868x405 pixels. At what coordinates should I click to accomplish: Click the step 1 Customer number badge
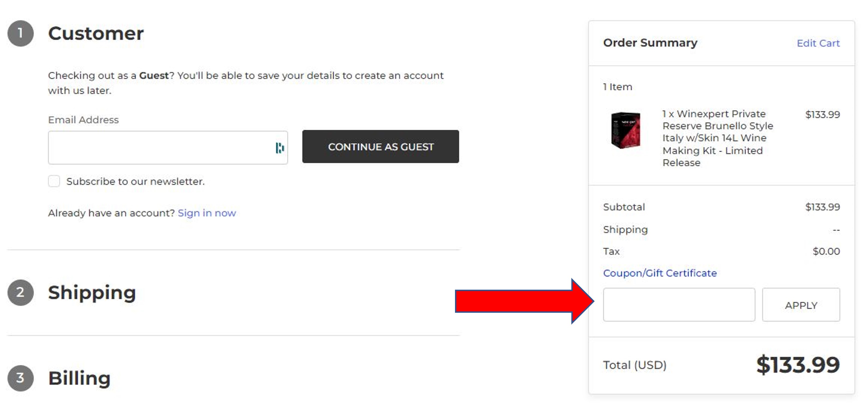coord(20,33)
